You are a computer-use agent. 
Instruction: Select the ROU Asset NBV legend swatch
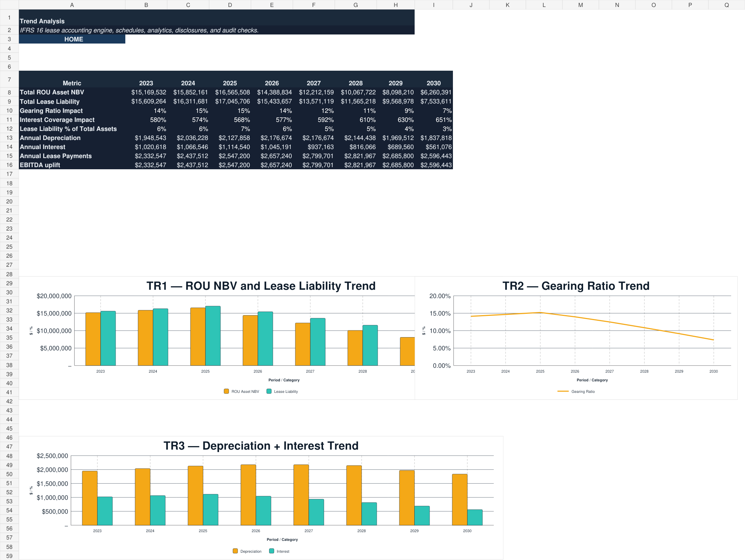tap(226, 391)
